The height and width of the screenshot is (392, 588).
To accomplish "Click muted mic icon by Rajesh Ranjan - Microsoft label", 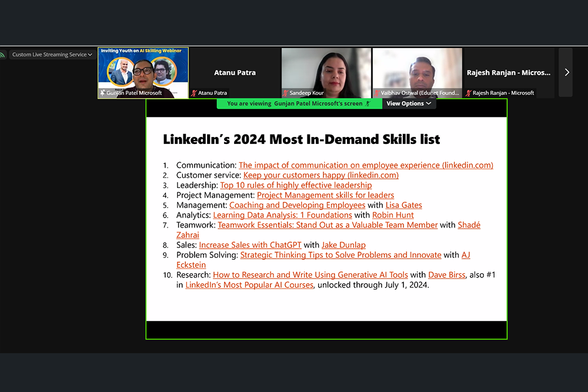I will pos(468,93).
